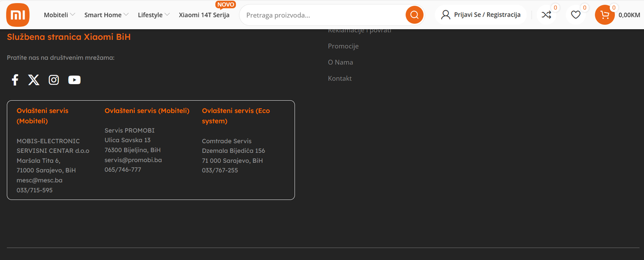Open Xiaomi 14T Serija page
The width and height of the screenshot is (644, 260).
tap(204, 15)
